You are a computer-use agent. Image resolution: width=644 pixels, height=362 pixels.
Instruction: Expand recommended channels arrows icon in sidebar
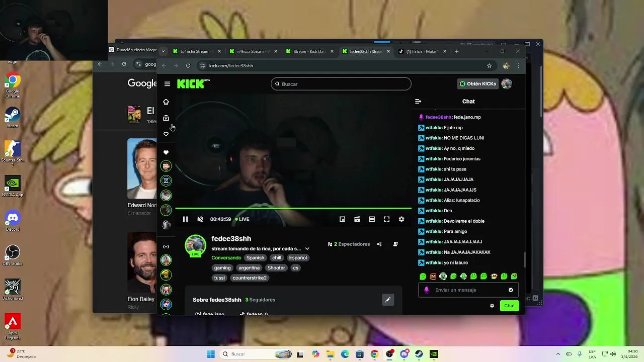click(166, 246)
